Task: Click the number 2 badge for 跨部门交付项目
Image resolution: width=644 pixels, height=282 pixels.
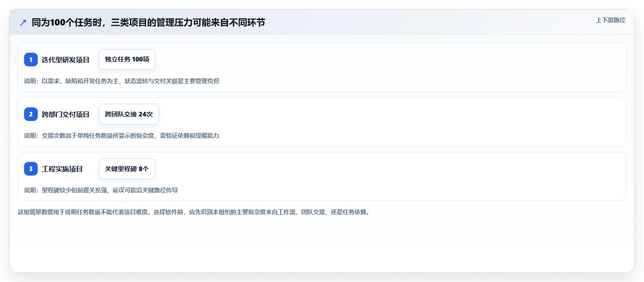Action: coord(31,114)
